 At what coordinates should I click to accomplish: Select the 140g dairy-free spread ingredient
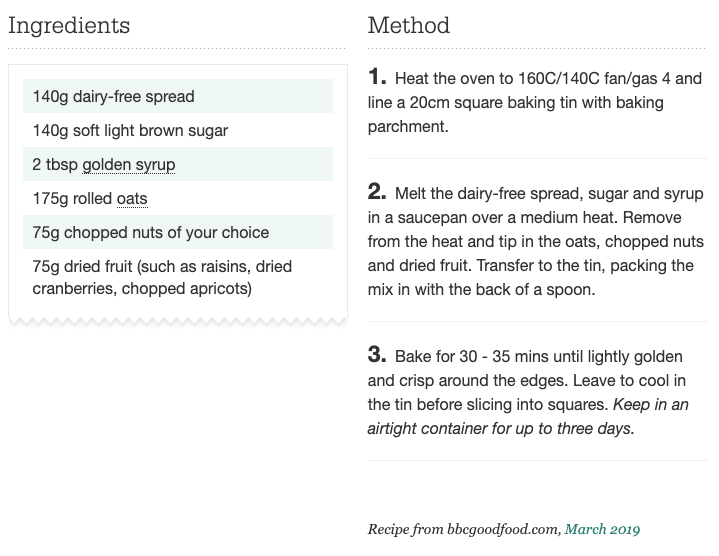pyautogui.click(x=178, y=96)
